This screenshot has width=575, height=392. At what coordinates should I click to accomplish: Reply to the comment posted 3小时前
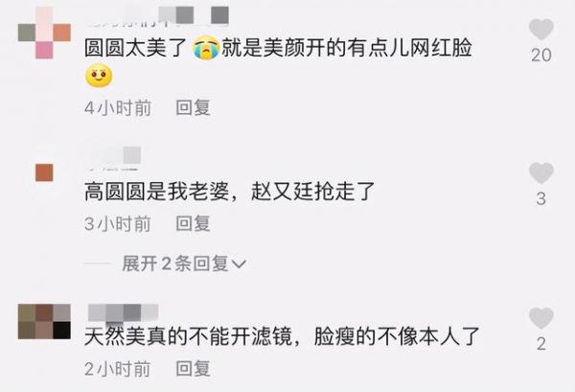click(193, 223)
